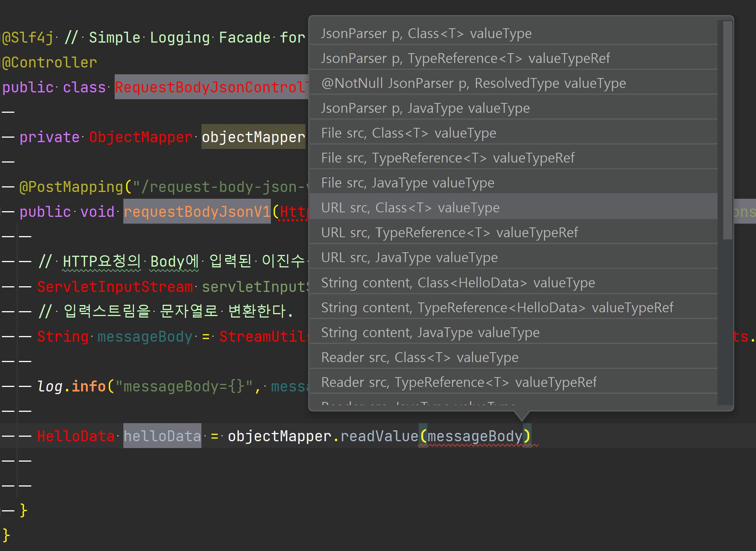The image size is (756, 551).
Task: Select 'String content, TypeReference<HelloData> valueTypeRef' overload
Action: click(513, 307)
